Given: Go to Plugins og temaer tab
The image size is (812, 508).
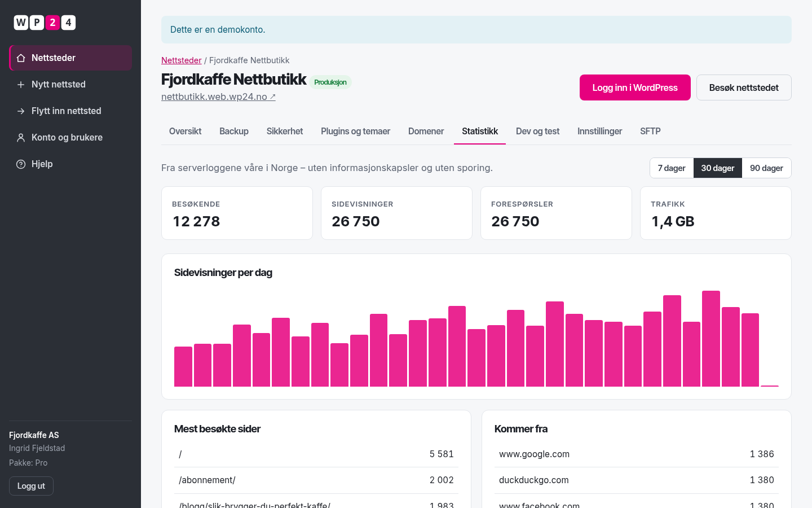Looking at the screenshot, I should click(355, 132).
